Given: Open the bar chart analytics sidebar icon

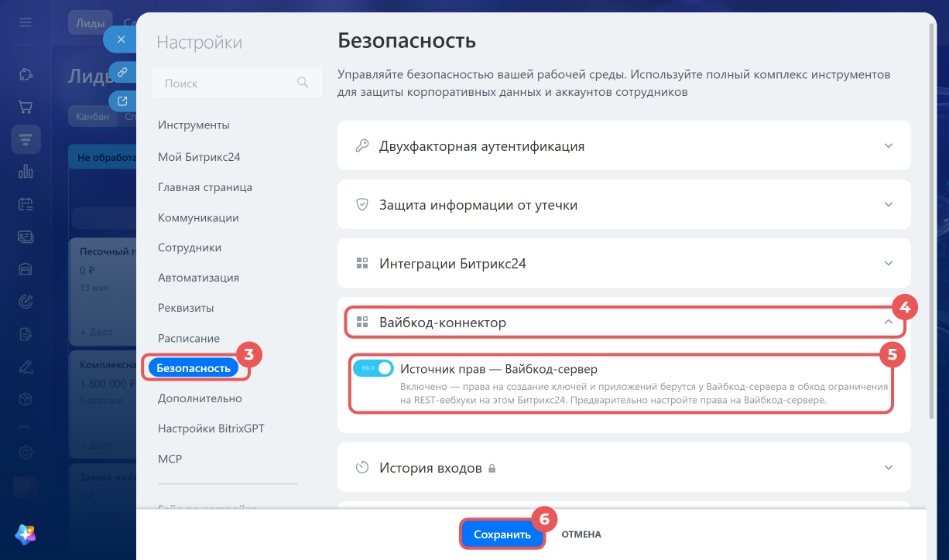Looking at the screenshot, I should coord(26,172).
